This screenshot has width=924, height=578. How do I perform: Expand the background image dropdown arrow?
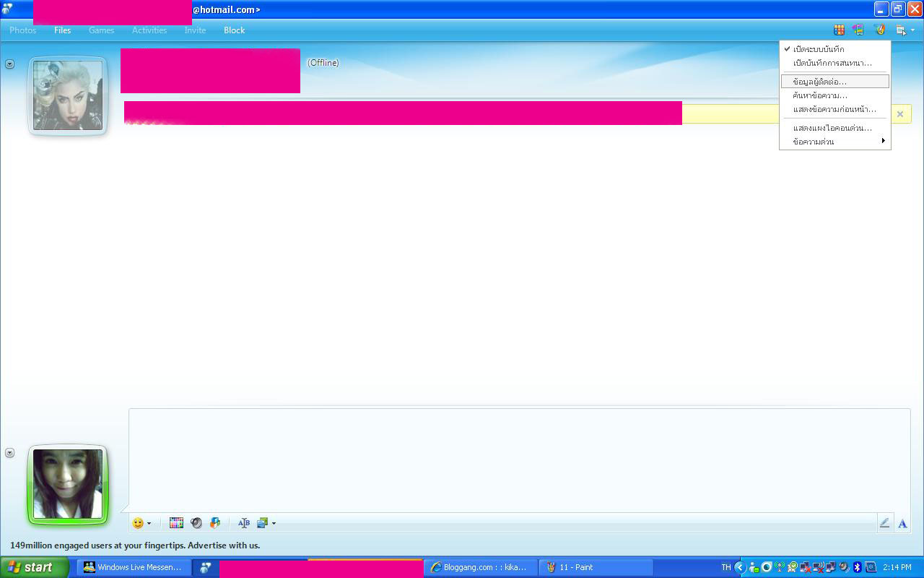tap(274, 522)
